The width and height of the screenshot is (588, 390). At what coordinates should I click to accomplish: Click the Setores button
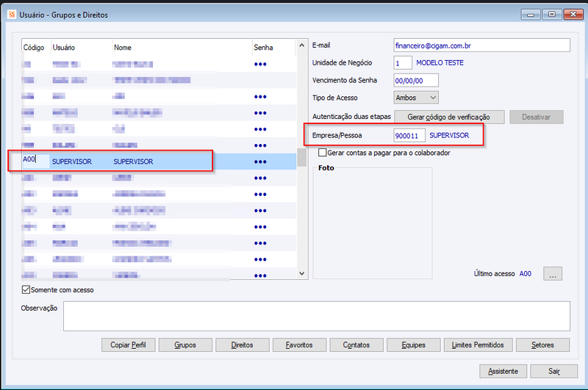pyautogui.click(x=542, y=344)
